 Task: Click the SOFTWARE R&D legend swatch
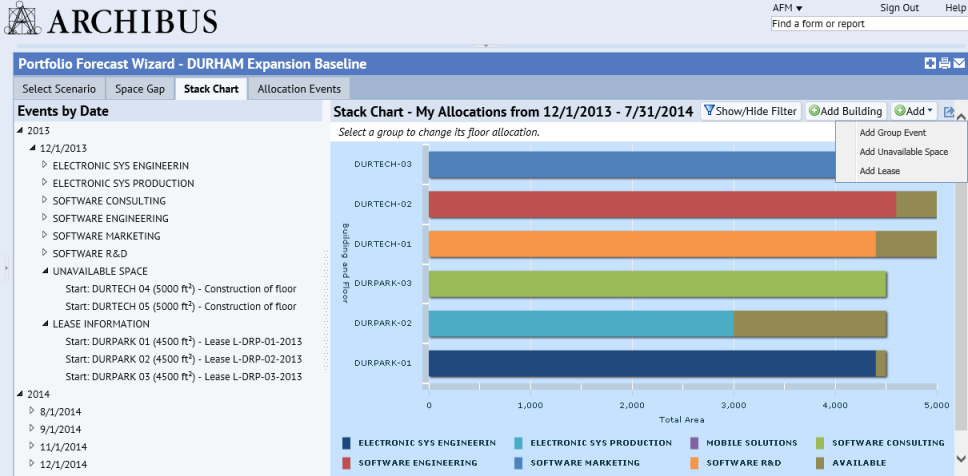[x=694, y=462]
